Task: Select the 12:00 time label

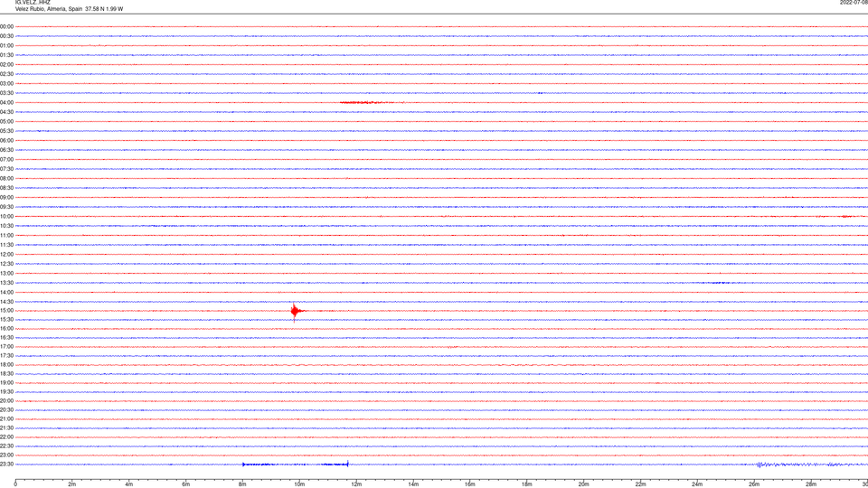Action: click(x=6, y=255)
